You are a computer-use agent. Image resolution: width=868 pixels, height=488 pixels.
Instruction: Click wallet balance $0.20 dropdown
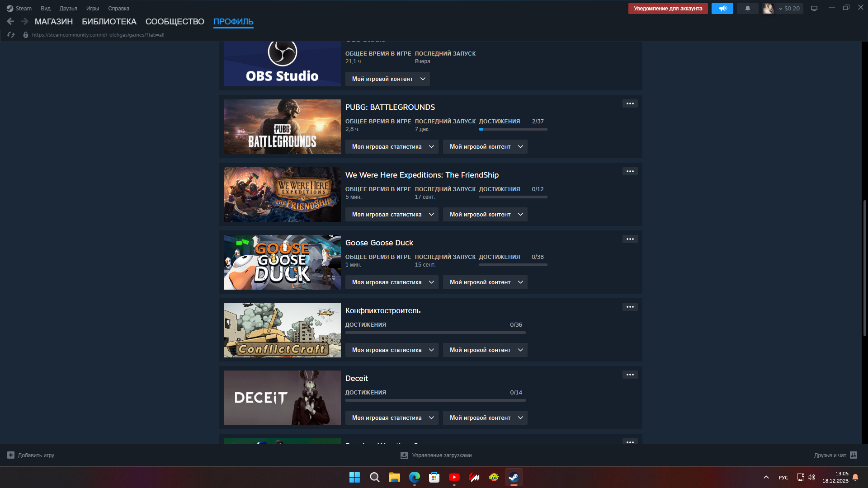789,9
